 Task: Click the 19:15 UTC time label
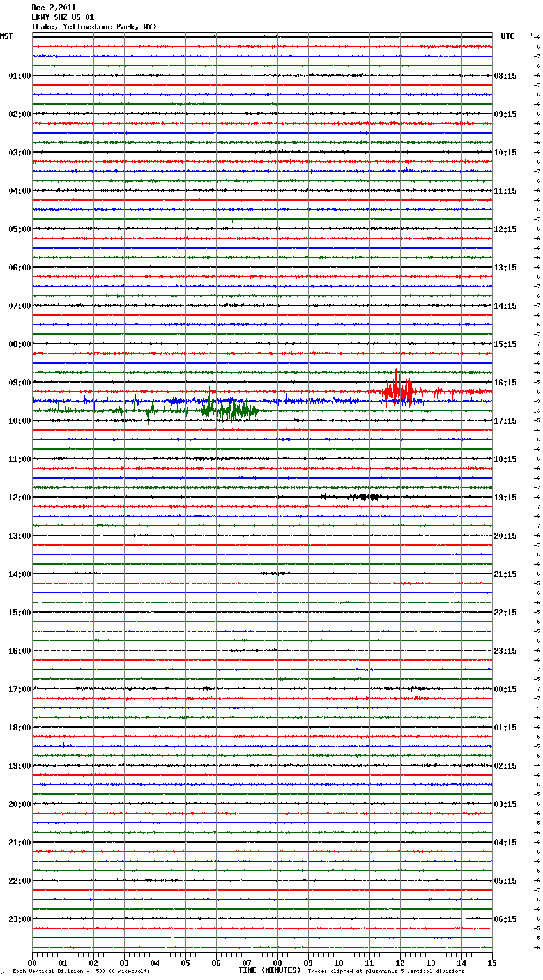(505, 498)
